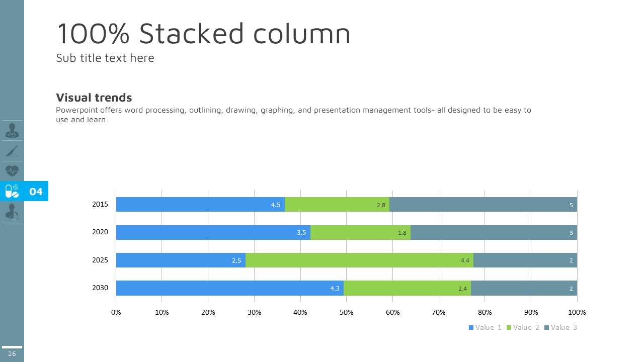This screenshot has width=644, height=362.
Task: Select the 2025 category axis label
Action: (100, 260)
